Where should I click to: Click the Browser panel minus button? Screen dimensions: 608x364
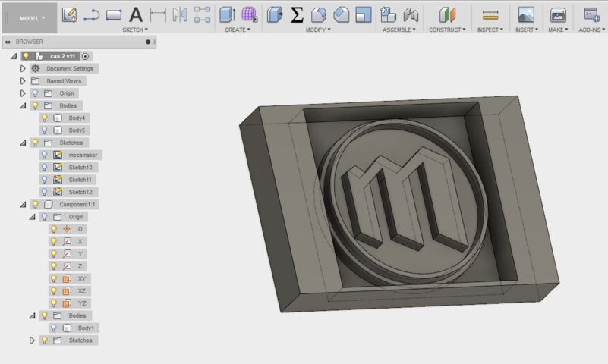[x=148, y=42]
